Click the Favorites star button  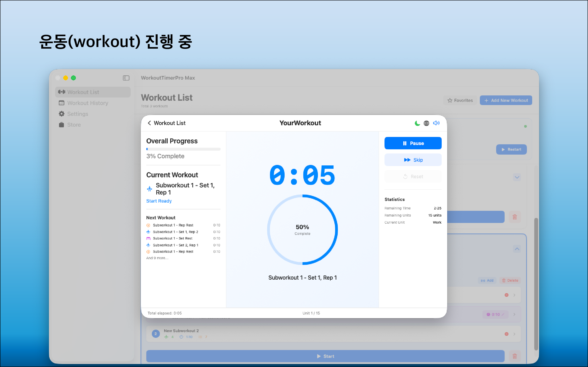460,100
